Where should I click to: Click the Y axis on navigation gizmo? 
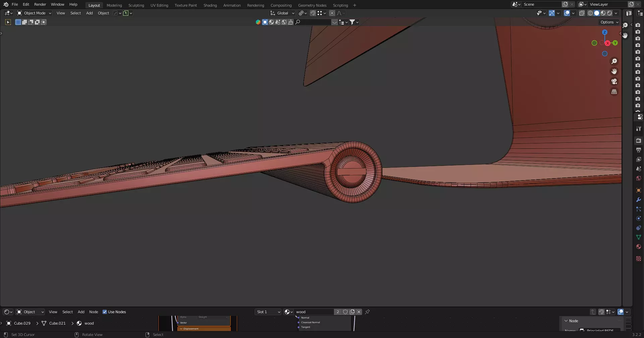click(x=615, y=43)
